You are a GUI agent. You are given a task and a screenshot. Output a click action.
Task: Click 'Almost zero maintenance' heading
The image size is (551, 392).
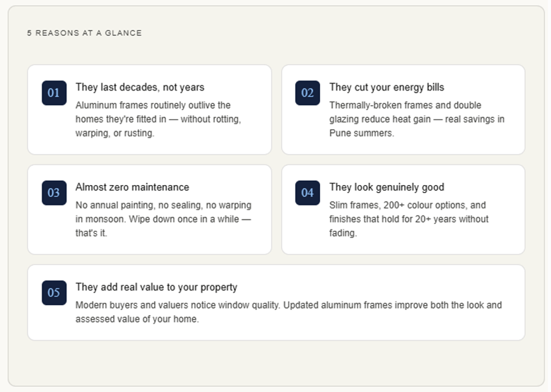point(132,187)
